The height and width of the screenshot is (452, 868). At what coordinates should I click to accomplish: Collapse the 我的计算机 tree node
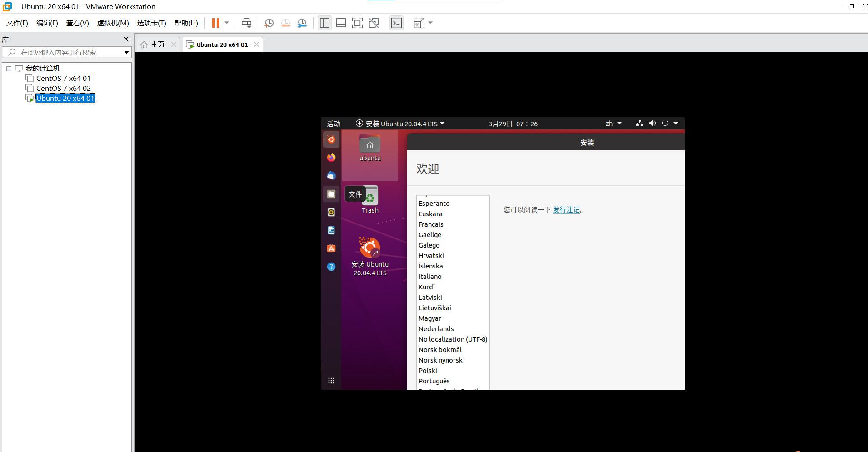[x=9, y=69]
